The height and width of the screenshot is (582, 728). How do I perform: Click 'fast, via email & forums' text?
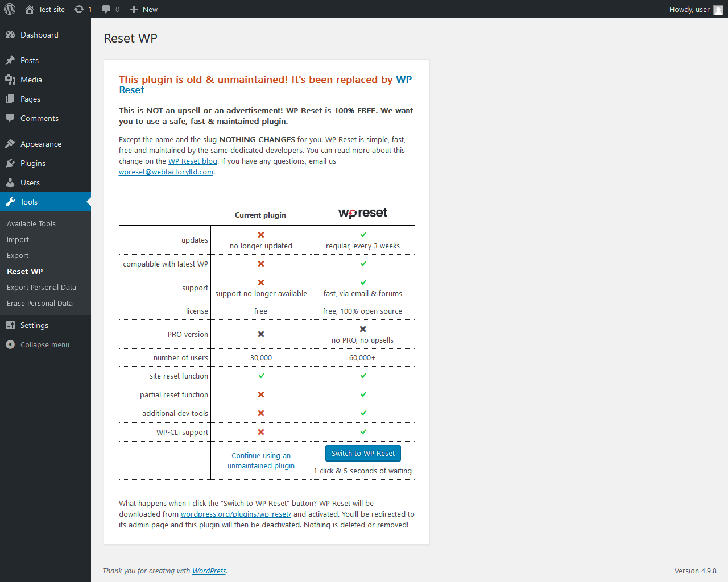[x=363, y=294]
